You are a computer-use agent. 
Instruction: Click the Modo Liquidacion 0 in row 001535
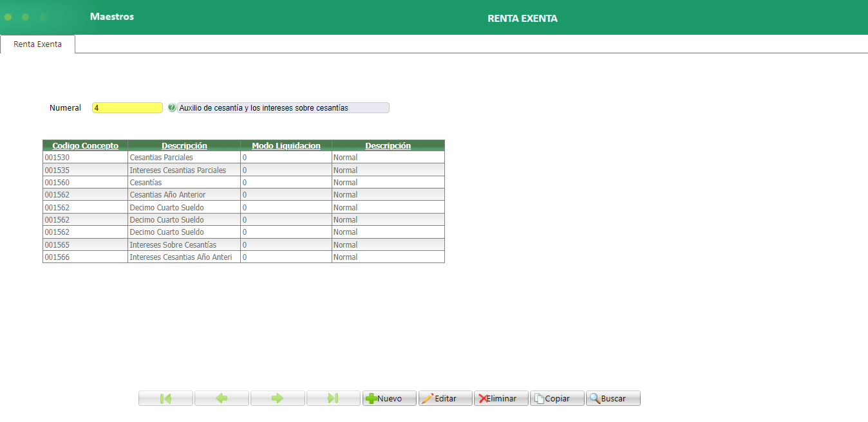[286, 170]
